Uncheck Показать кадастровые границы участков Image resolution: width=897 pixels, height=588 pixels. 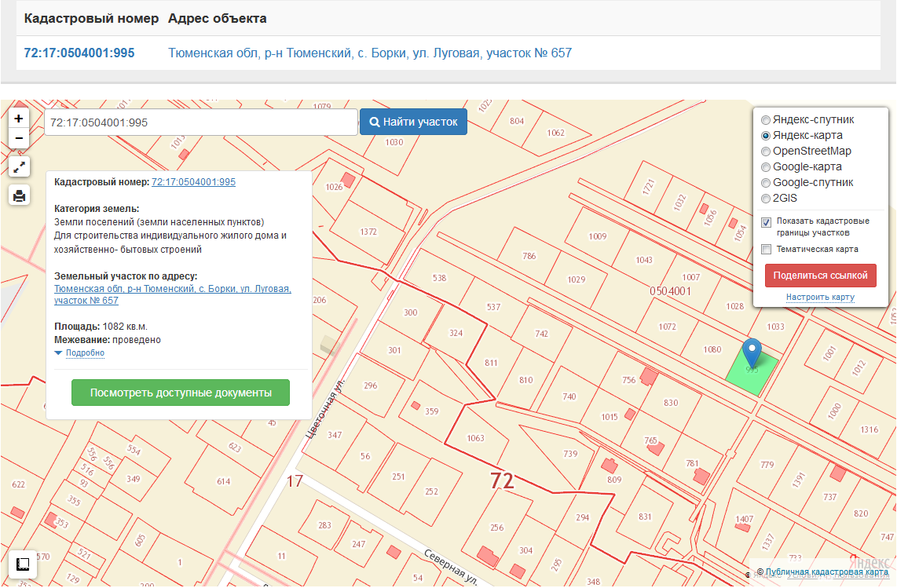point(766,222)
